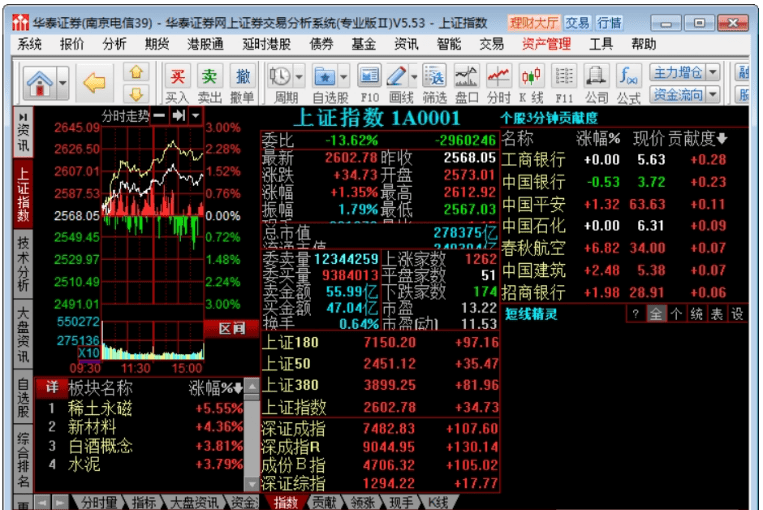Viewport: 763px width, 510px height.
Task: Expand the 周期 dropdown arrow
Action: (299, 77)
